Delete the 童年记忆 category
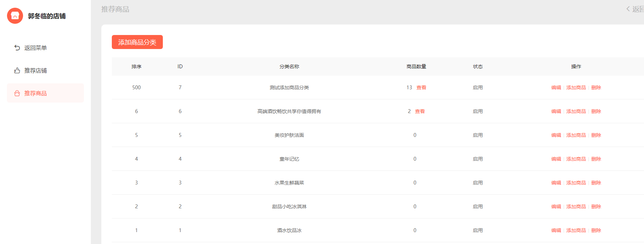Image resolution: width=644 pixels, height=244 pixels. (x=596, y=159)
